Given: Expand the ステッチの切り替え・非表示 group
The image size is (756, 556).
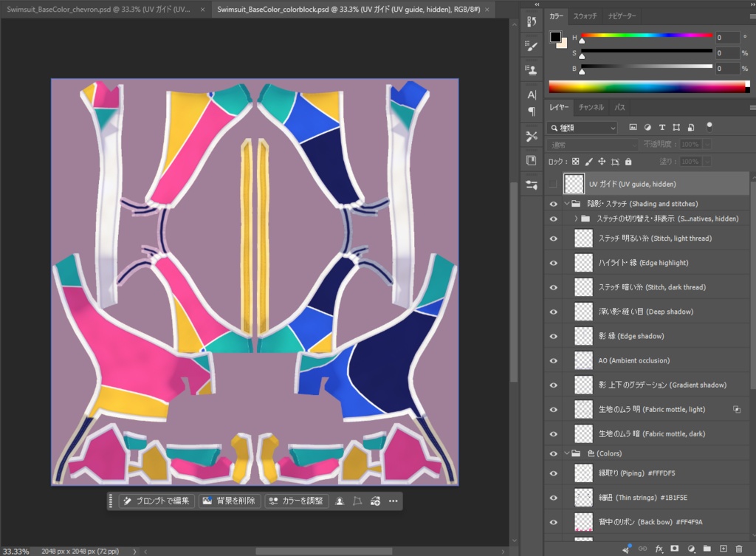Looking at the screenshot, I should (x=576, y=219).
